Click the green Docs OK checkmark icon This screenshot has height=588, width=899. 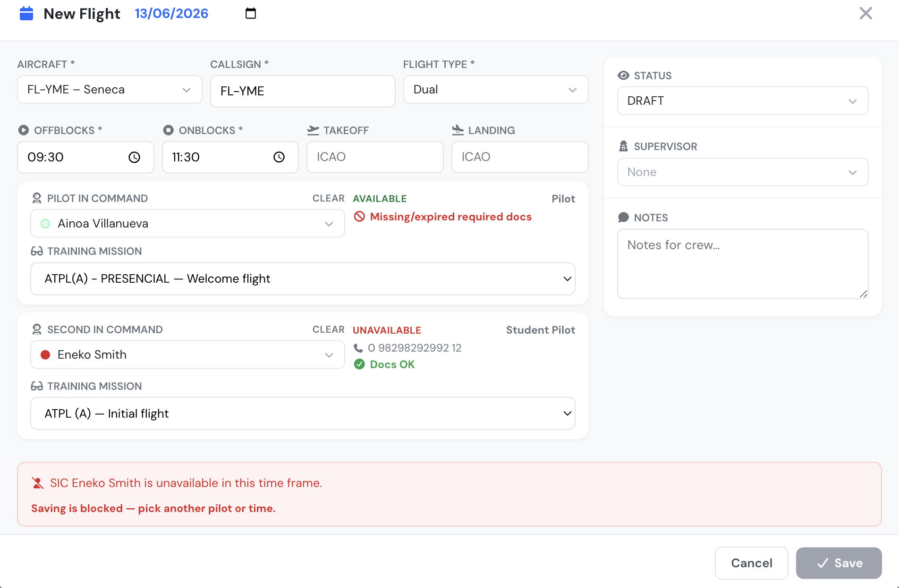359,364
